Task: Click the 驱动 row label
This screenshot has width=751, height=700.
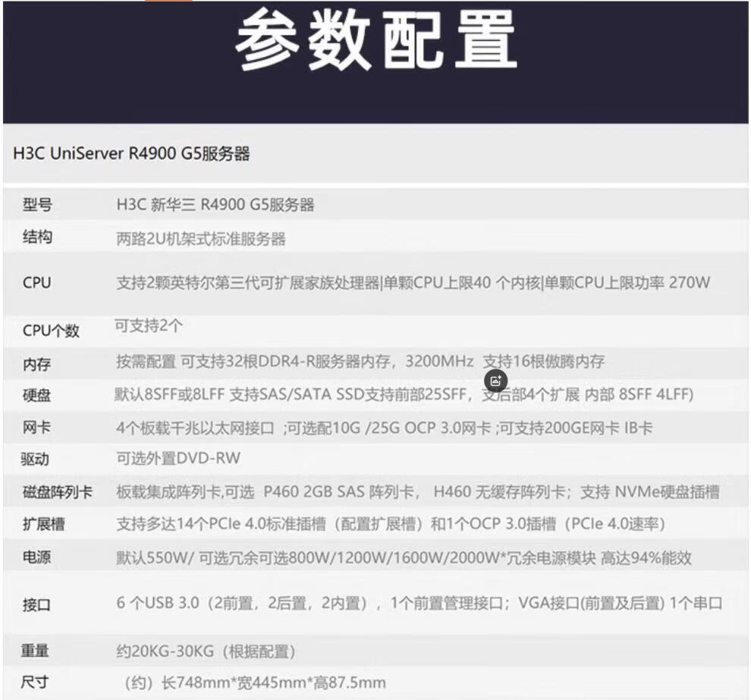Action: click(36, 459)
